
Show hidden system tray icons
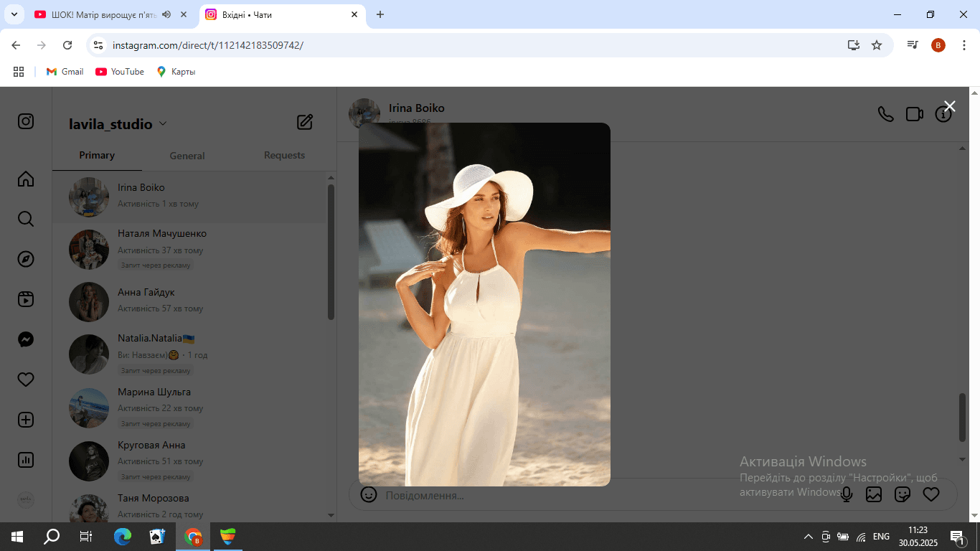point(809,537)
